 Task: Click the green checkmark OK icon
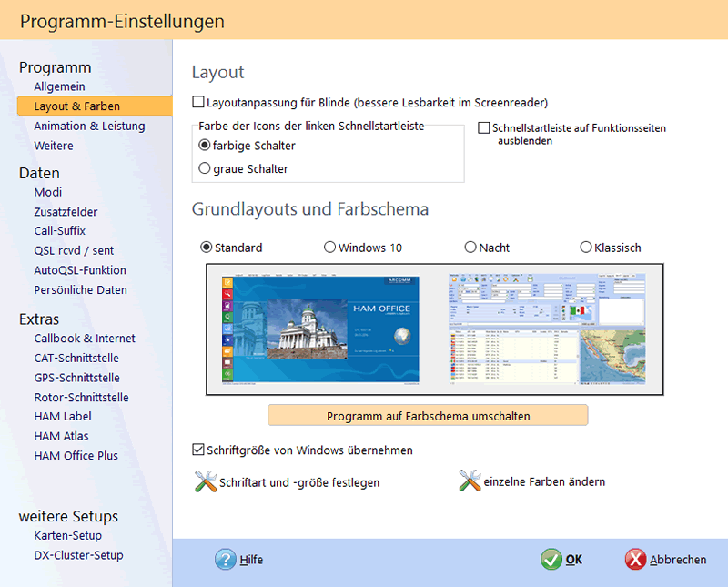(x=551, y=560)
